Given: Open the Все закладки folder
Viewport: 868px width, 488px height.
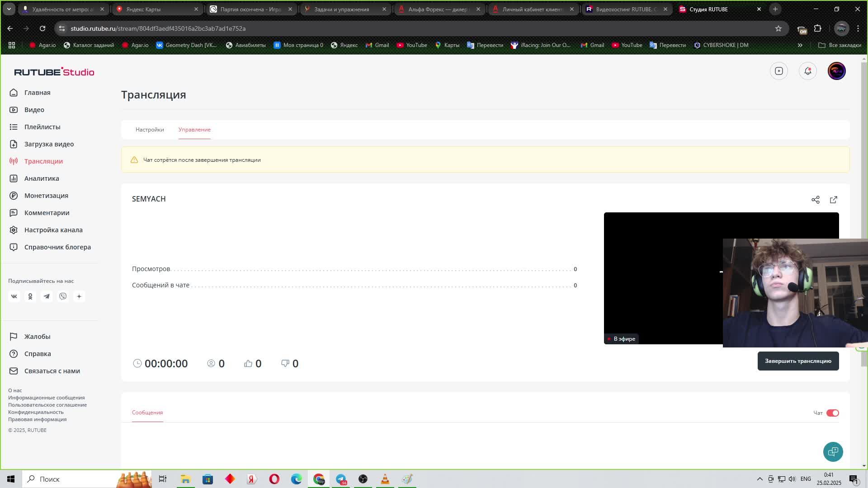Looking at the screenshot, I should pyautogui.click(x=840, y=45).
